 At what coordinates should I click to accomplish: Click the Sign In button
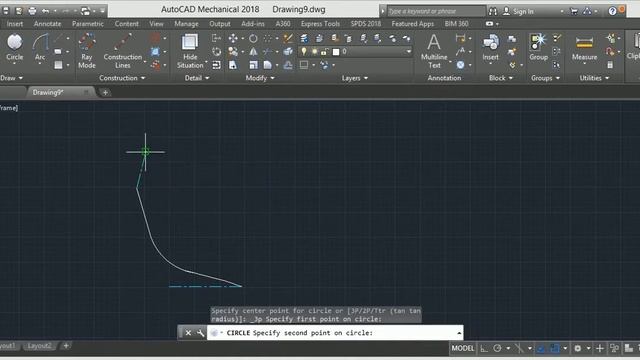click(x=523, y=11)
